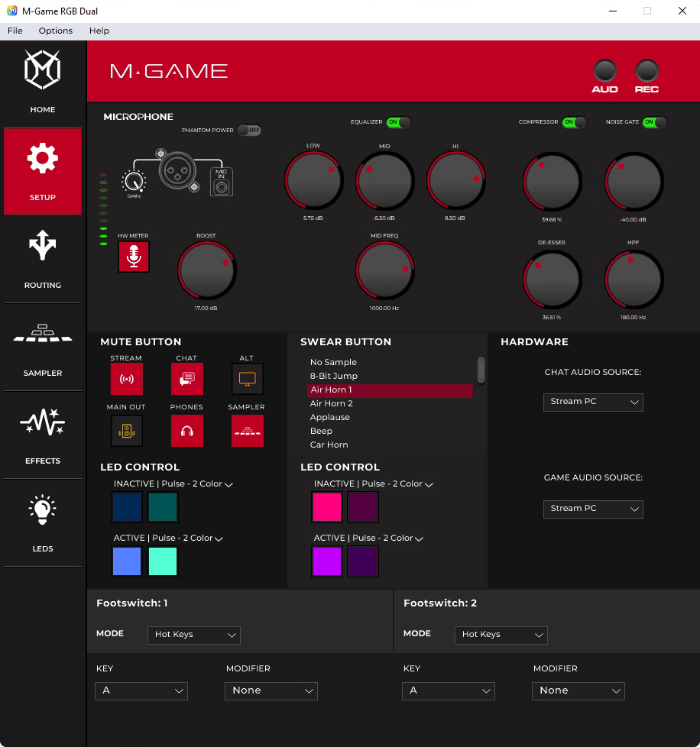The image size is (700, 747).
Task: Select Beep sample
Action: [390, 431]
